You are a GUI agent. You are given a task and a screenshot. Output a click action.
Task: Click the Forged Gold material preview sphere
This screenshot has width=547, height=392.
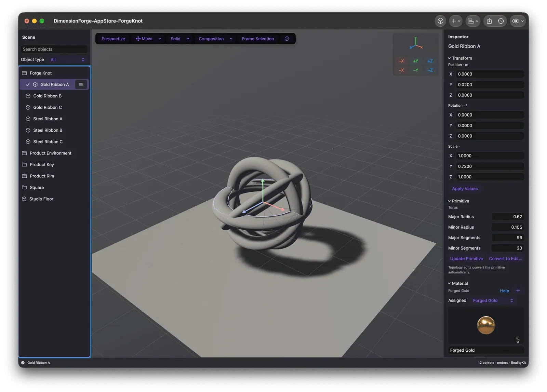click(x=486, y=325)
